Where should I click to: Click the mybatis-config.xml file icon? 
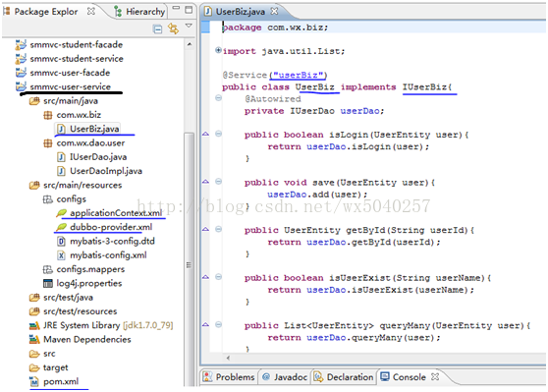(x=61, y=255)
